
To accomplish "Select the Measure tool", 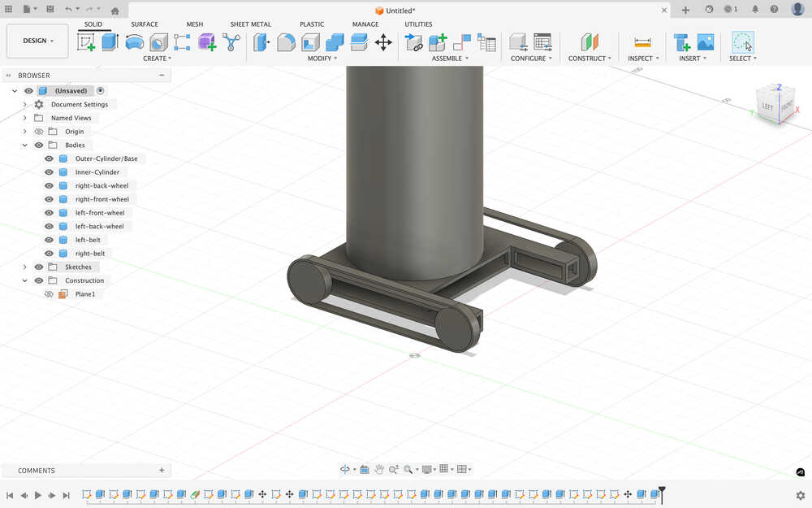I will click(642, 42).
